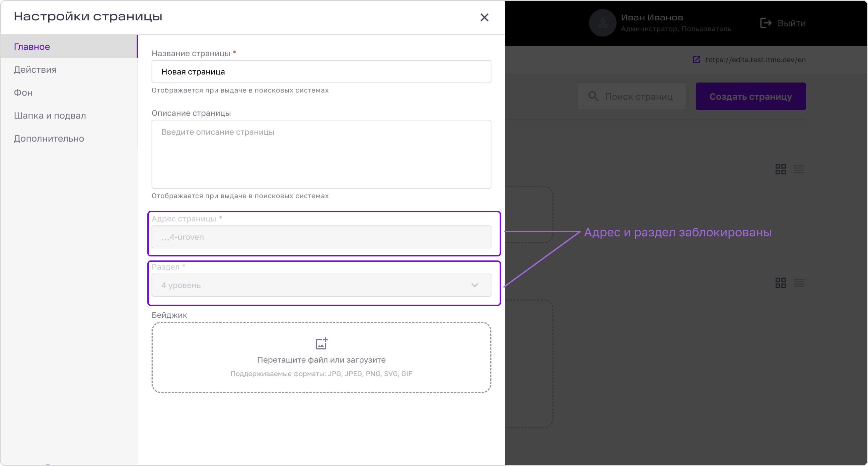
Task: Close the page settings dialog
Action: coord(484,17)
